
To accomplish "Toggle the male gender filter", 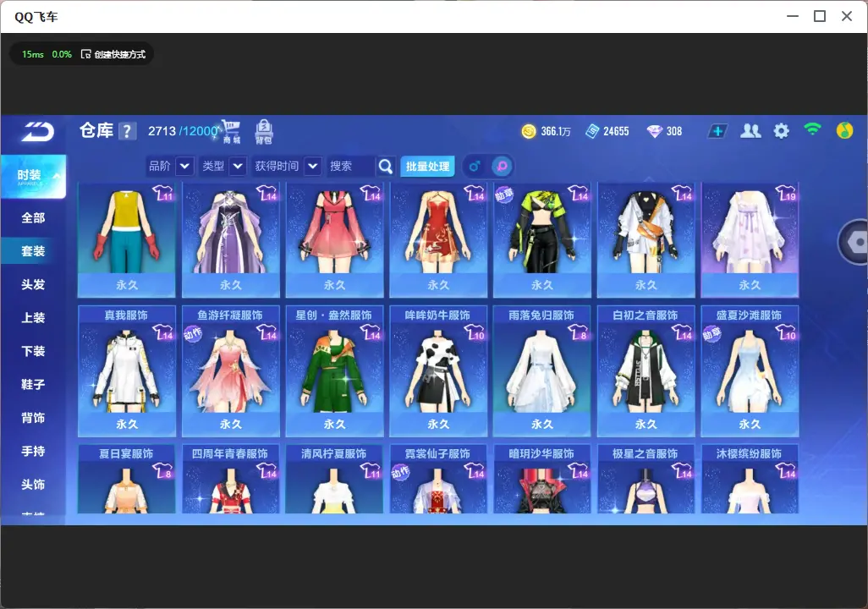I will pyautogui.click(x=475, y=166).
